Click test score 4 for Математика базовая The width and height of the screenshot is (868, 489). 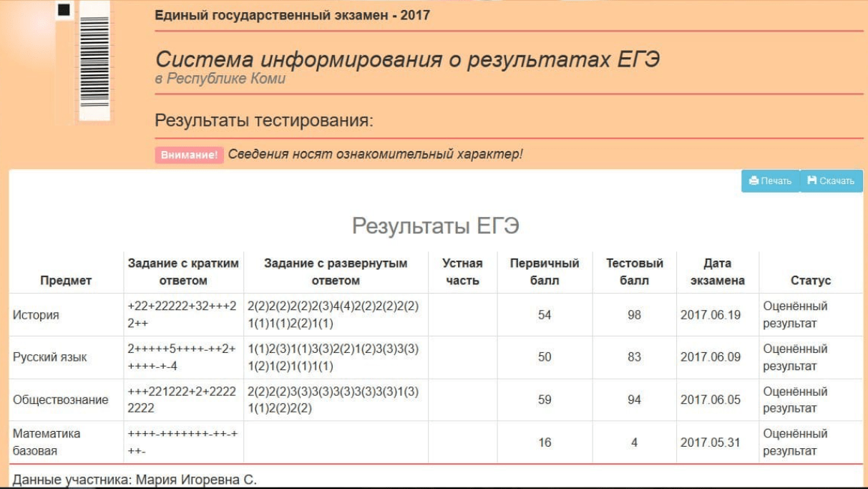point(634,442)
